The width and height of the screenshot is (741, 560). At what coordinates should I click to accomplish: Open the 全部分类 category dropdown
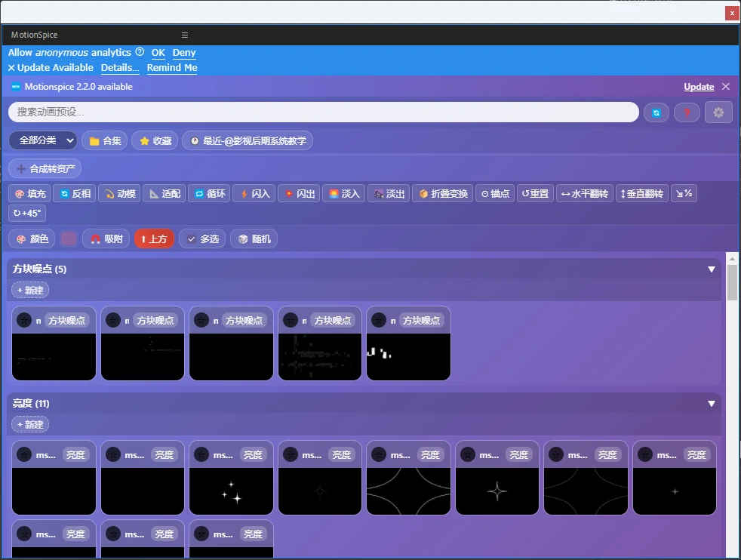click(x=43, y=140)
